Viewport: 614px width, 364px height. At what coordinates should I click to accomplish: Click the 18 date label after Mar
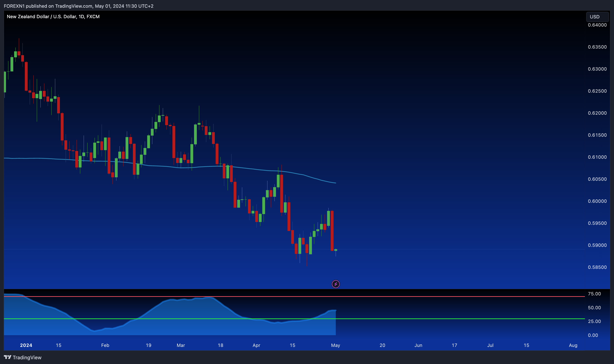[x=221, y=345]
